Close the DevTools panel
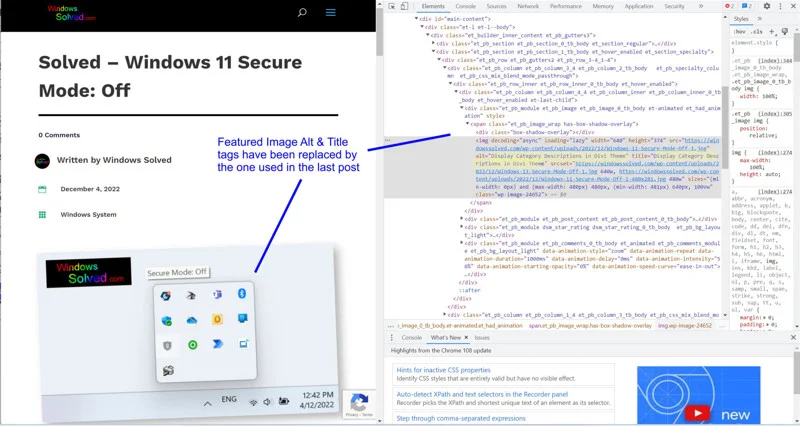800x426 pixels. tap(793, 6)
